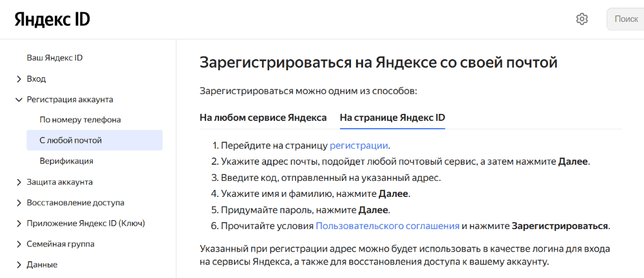Switch to На странице Яндекс ID tab

393,118
